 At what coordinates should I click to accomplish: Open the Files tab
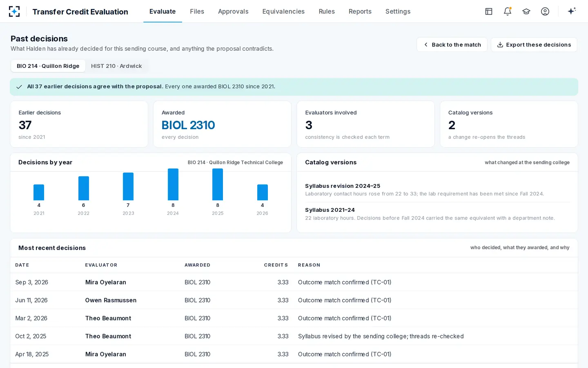click(197, 11)
